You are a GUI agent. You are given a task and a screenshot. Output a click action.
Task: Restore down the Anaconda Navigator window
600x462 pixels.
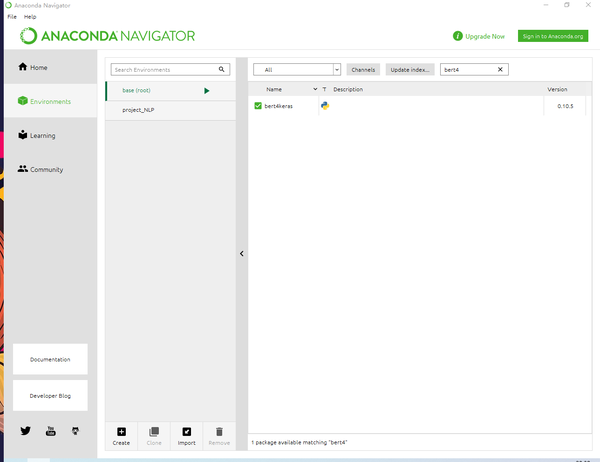coord(567,5)
